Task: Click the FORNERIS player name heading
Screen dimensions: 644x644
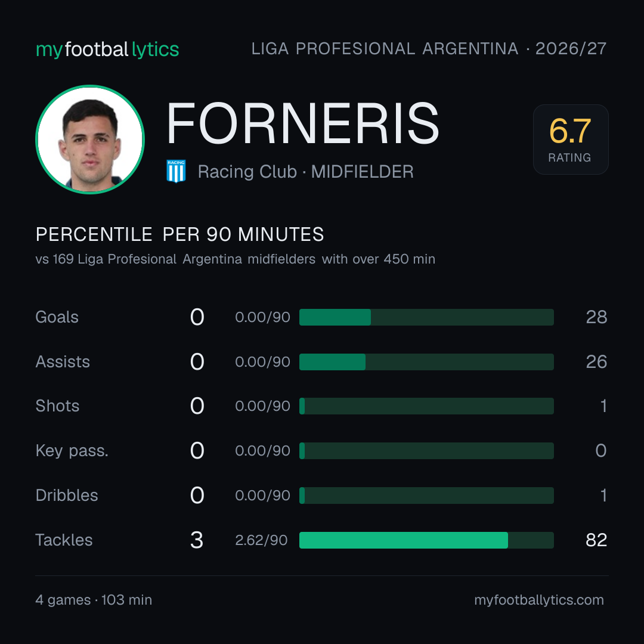Action: click(x=303, y=123)
